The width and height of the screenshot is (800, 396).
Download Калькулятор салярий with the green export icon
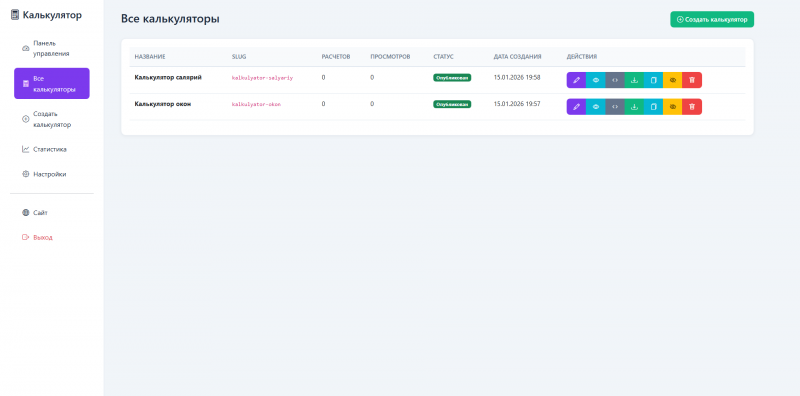[634, 80]
